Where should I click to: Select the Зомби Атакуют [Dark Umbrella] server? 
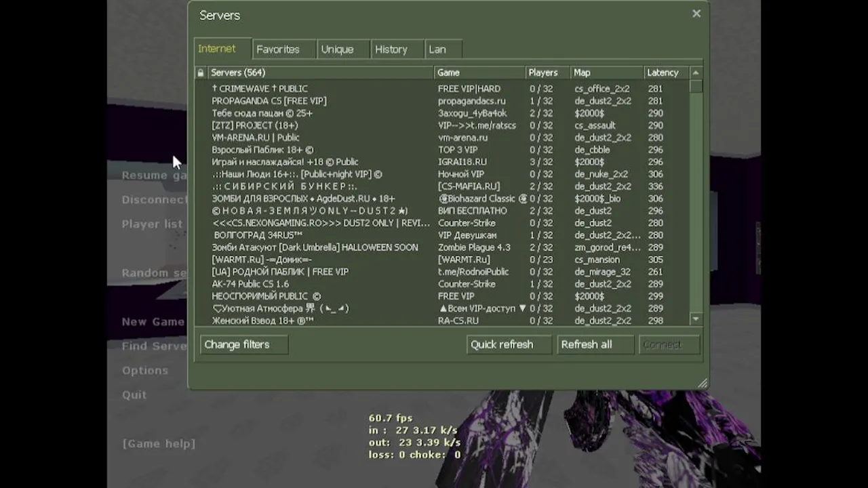[441, 247]
